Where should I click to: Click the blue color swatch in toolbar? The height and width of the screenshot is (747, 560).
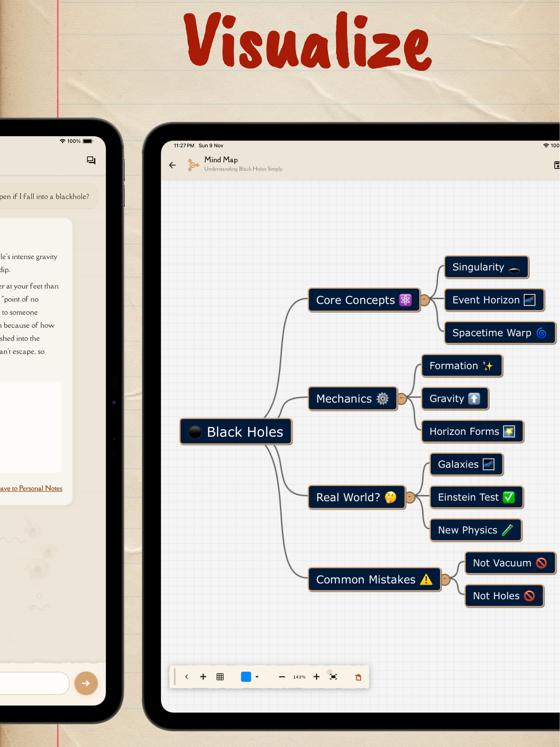coord(246,676)
